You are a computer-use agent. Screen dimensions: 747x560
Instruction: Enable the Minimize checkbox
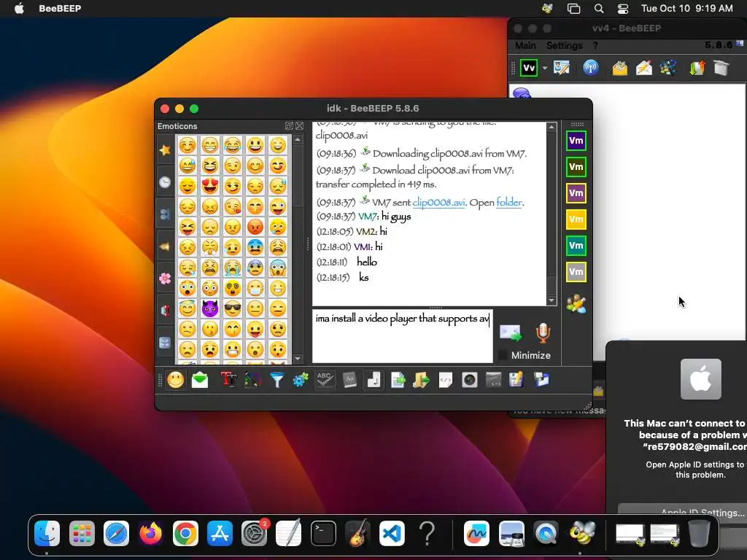click(503, 355)
